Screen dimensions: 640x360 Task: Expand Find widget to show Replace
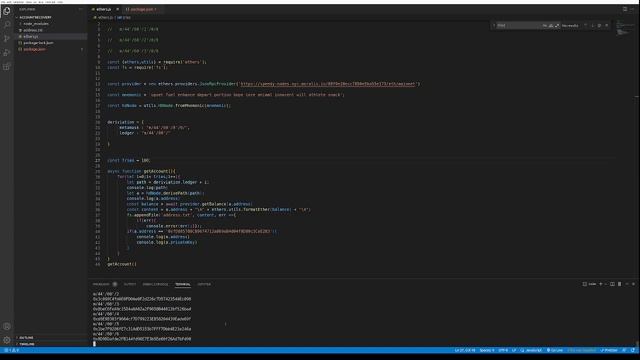click(x=494, y=25)
